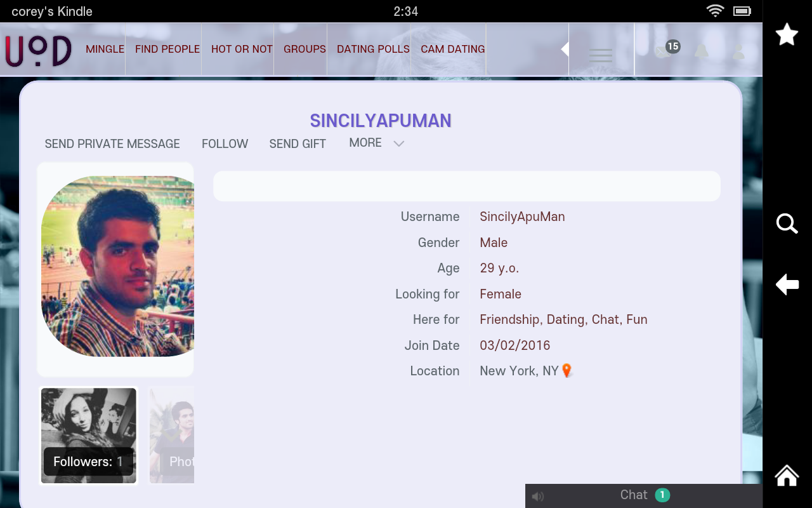812x508 pixels.
Task: Click the age value 29 y.o.
Action: coord(499,268)
